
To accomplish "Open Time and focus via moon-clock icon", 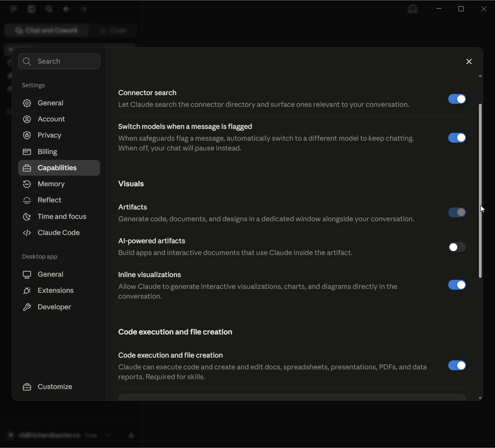I will 27,217.
